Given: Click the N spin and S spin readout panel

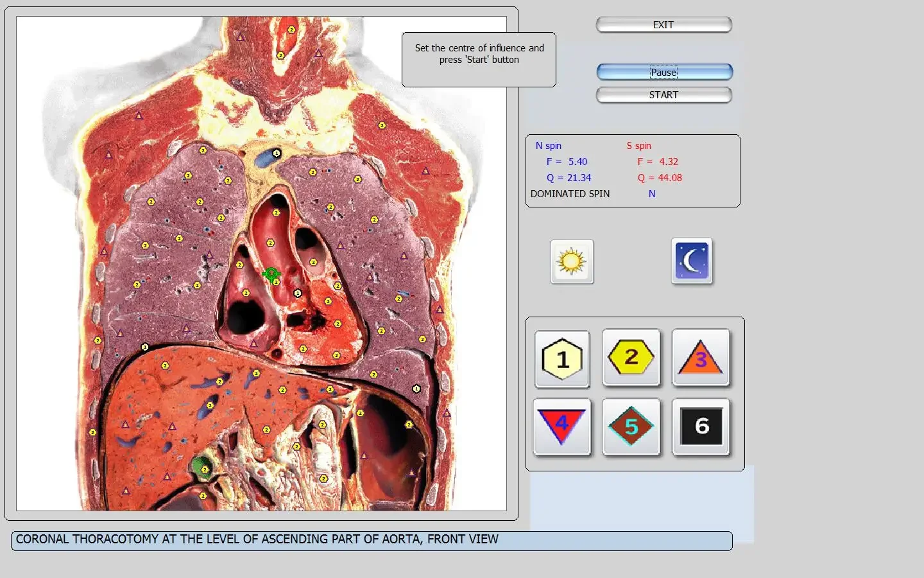Looking at the screenshot, I should tap(633, 171).
